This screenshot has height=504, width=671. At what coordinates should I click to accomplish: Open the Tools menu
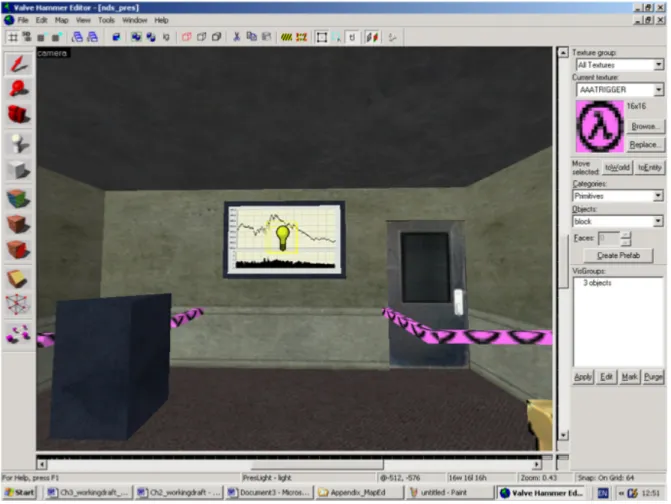[x=106, y=20]
